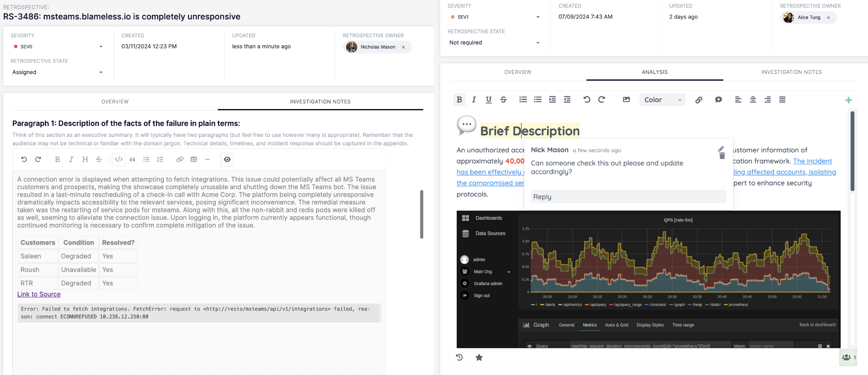Insert numbered list in left editor
The width and height of the screenshot is (868, 375).
click(160, 159)
